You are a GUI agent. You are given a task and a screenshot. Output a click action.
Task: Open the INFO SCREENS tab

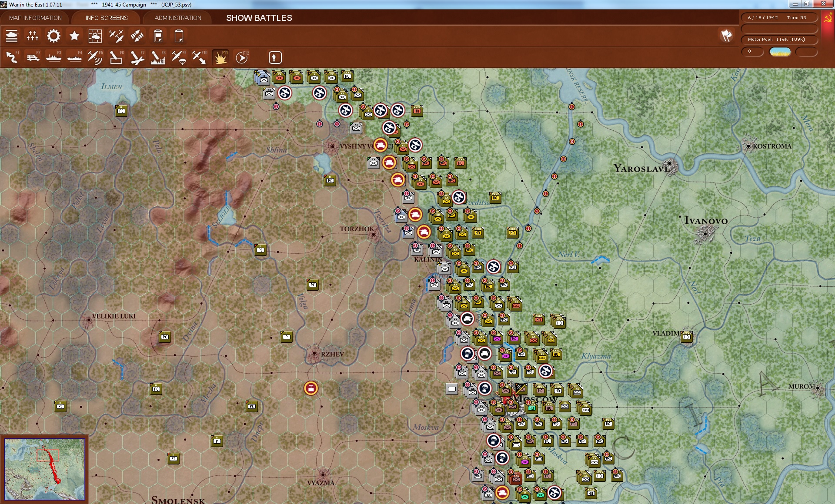tap(107, 18)
